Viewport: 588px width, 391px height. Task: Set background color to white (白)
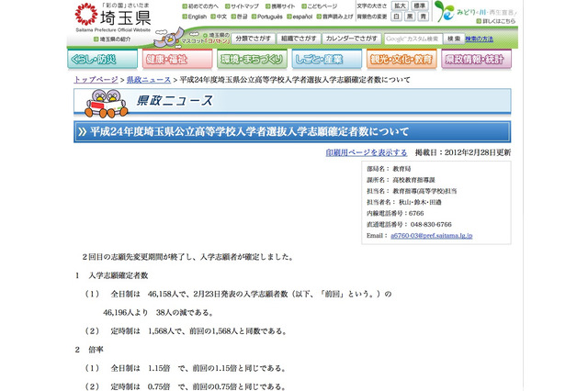pyautogui.click(x=396, y=17)
